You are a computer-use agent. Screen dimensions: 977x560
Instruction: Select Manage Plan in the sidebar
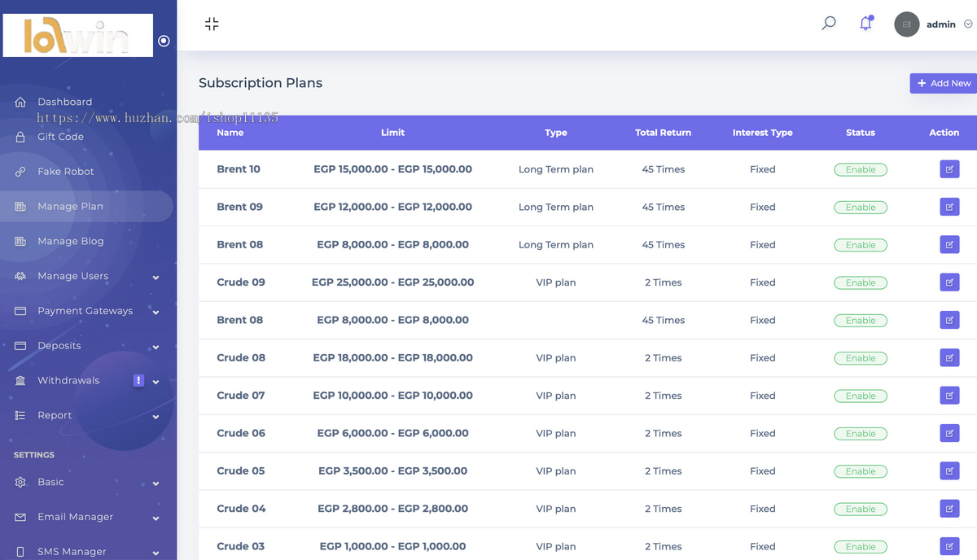pos(86,207)
